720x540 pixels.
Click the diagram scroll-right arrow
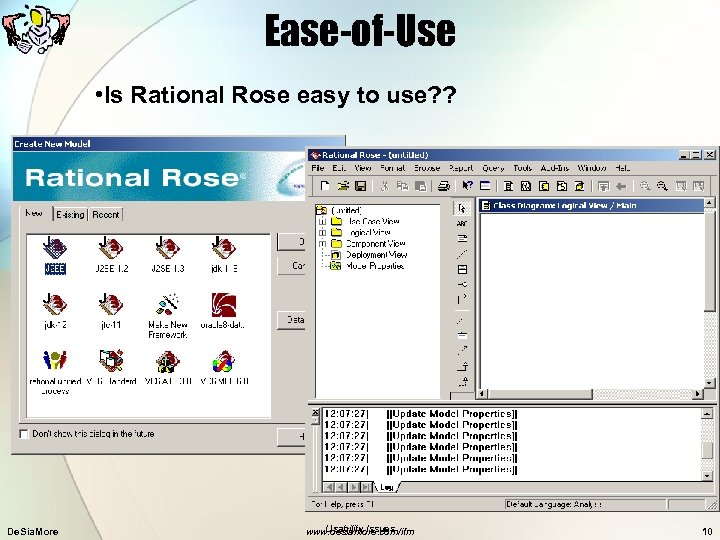[698, 394]
